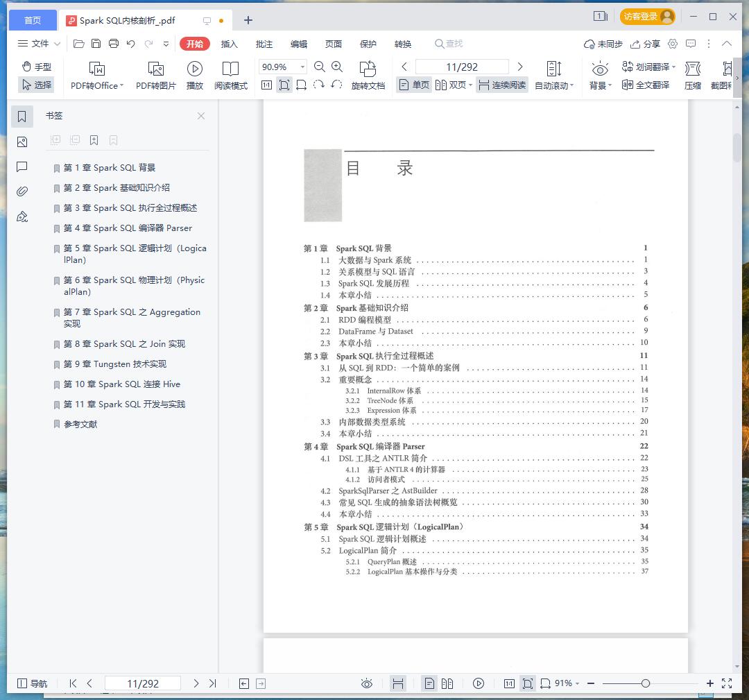Click 旋转文档 rotate document button
Viewport: 749px width, 700px height.
(x=368, y=76)
